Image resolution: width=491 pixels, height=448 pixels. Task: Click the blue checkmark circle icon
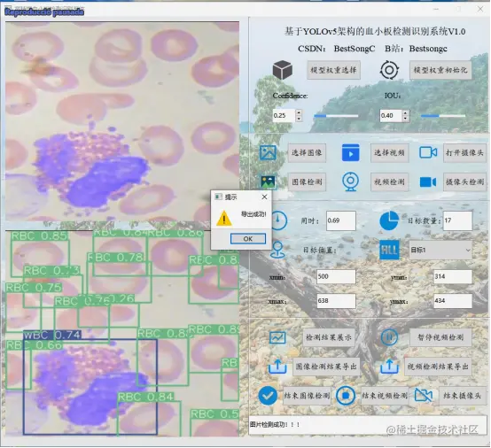[268, 396]
